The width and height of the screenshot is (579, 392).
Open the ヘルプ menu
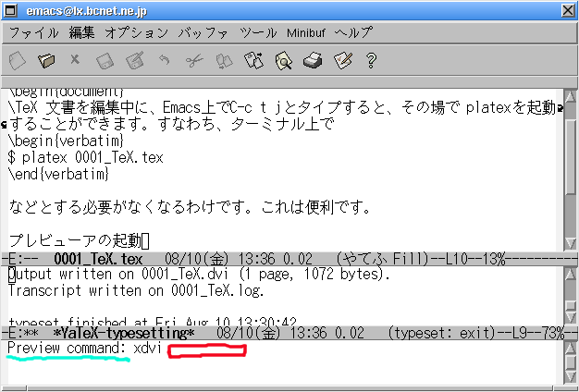click(353, 33)
